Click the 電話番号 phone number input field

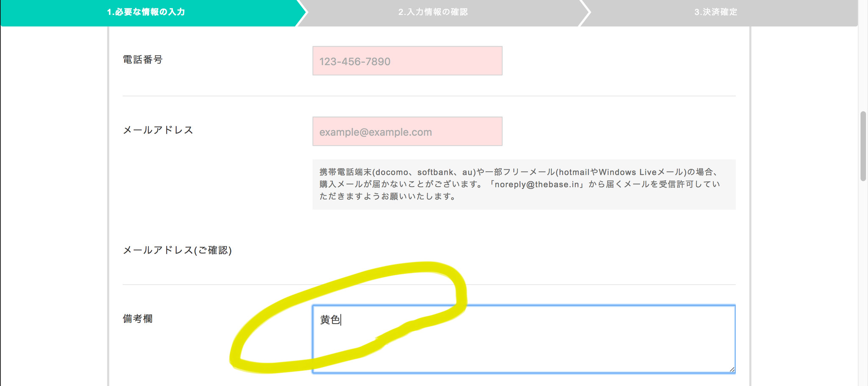407,61
